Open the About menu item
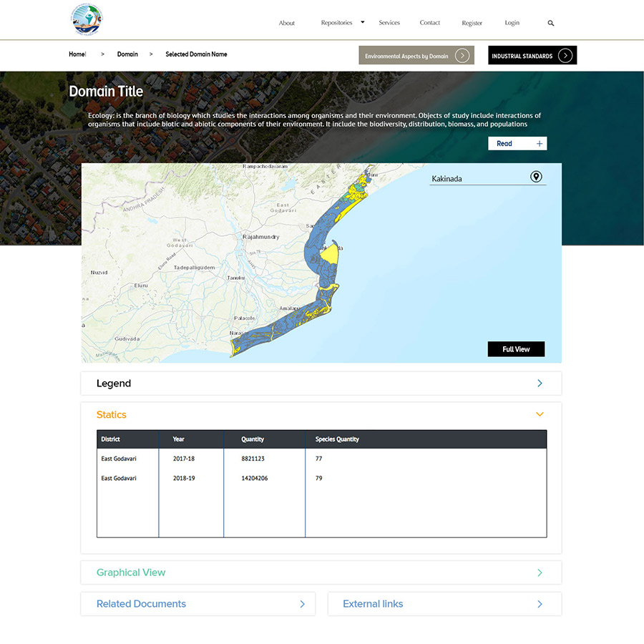This screenshot has height=644, width=644. (x=287, y=23)
